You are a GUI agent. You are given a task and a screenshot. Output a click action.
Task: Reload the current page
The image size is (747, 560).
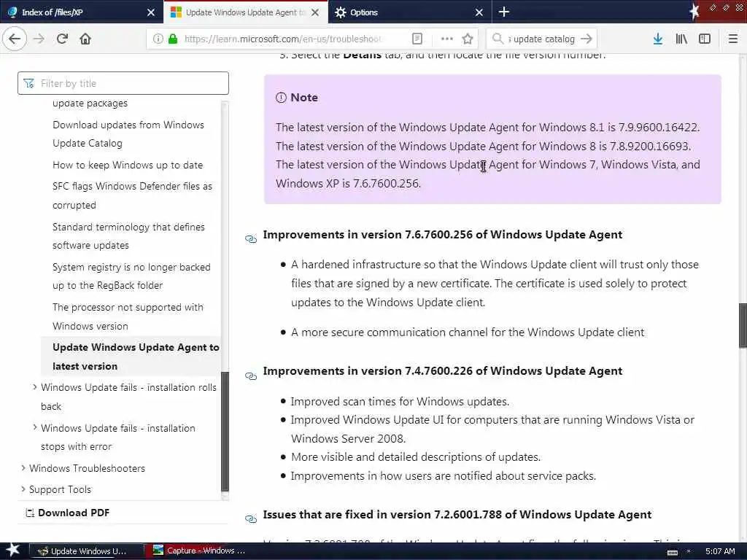click(x=62, y=39)
